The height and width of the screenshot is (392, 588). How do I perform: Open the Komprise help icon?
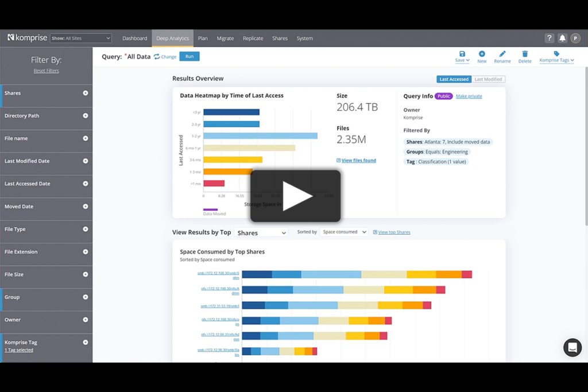tap(550, 37)
